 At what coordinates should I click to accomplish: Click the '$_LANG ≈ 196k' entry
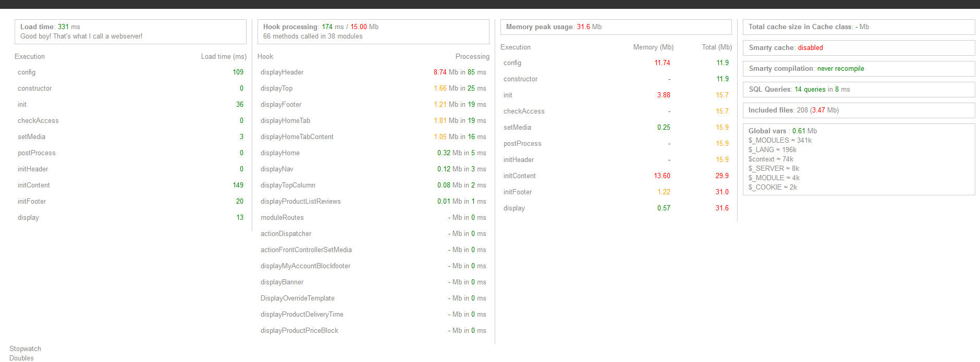(x=773, y=150)
